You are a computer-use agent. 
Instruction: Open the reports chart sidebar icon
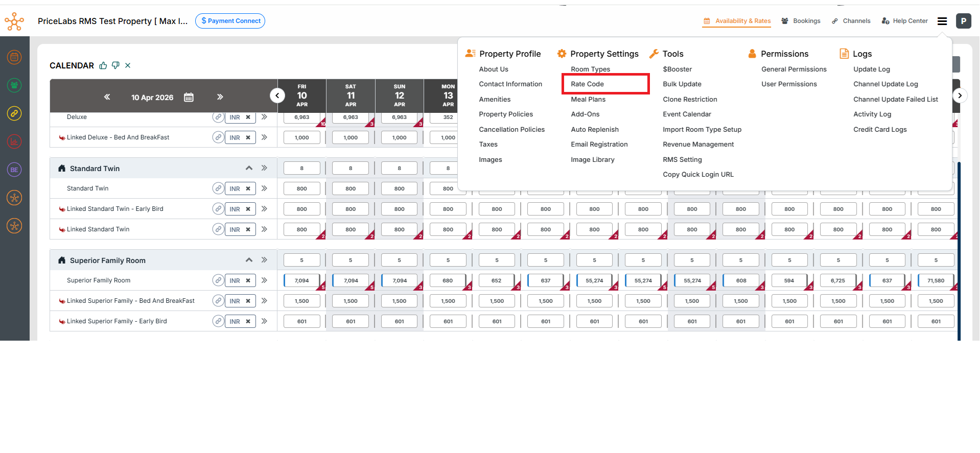[x=14, y=141]
